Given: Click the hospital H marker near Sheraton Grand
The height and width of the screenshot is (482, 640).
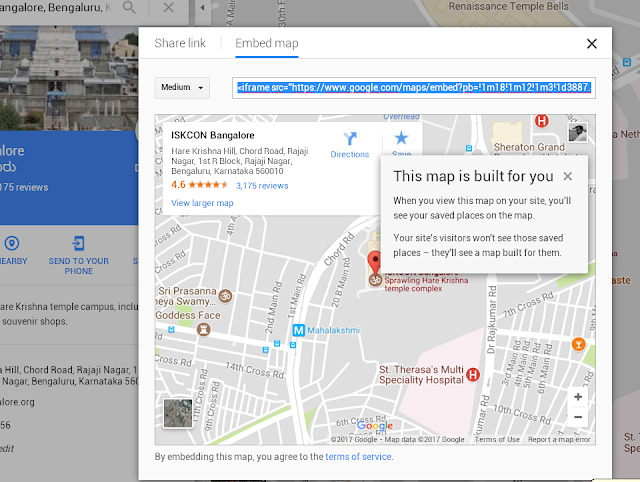Looking at the screenshot, I should click(542, 121).
